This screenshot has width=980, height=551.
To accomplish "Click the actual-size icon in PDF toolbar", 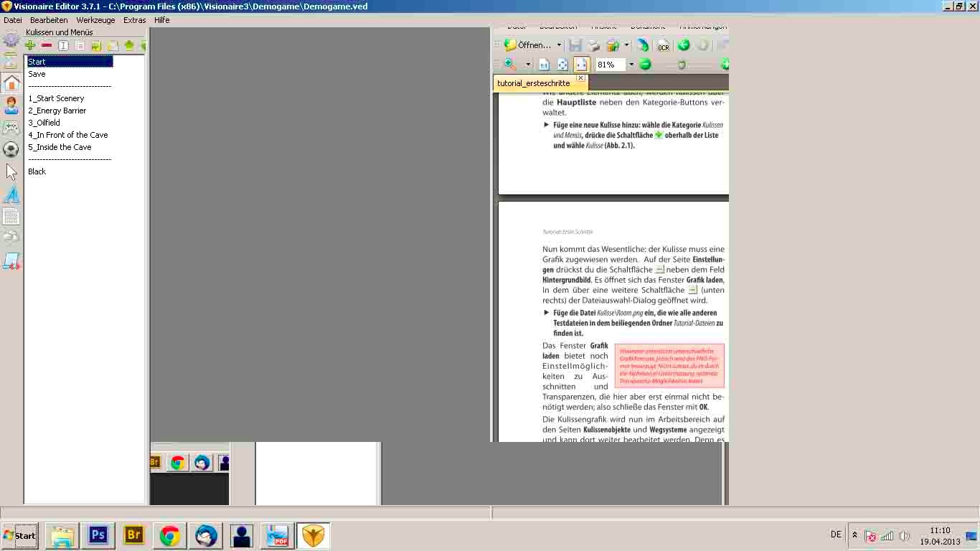I will [x=544, y=65].
